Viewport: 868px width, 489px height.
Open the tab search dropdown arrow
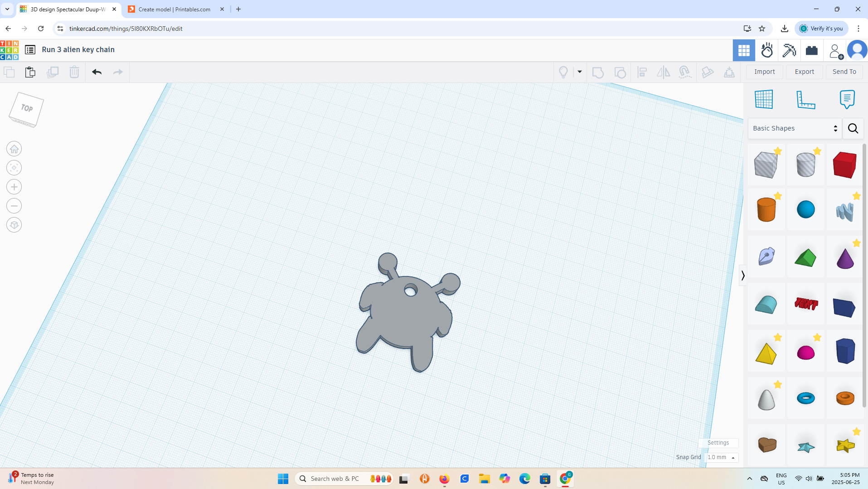pyautogui.click(x=7, y=9)
